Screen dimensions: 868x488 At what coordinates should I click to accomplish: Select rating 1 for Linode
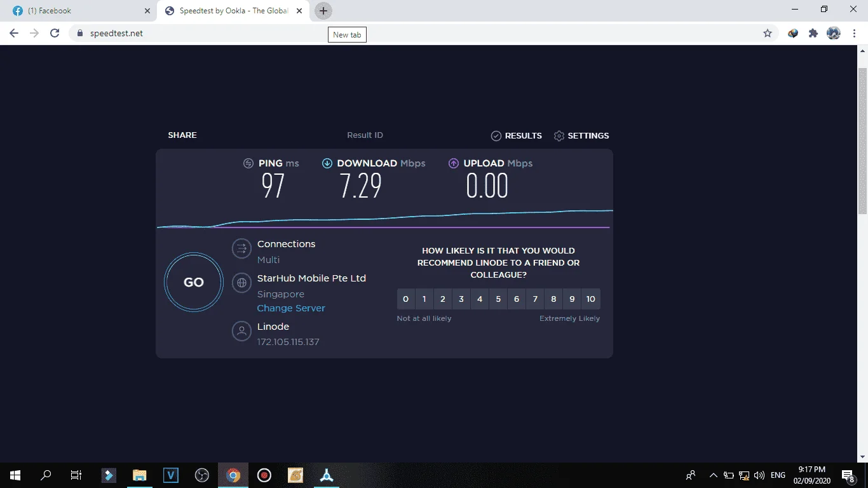[x=424, y=299]
